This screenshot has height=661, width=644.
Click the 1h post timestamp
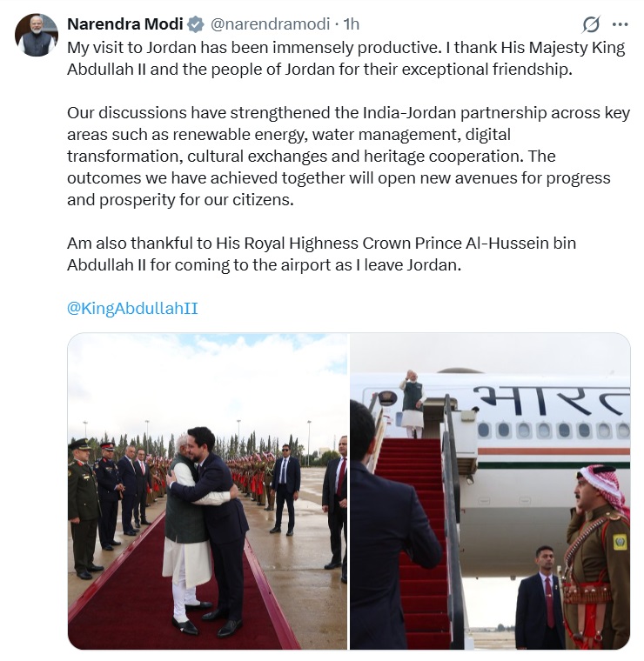pos(351,24)
